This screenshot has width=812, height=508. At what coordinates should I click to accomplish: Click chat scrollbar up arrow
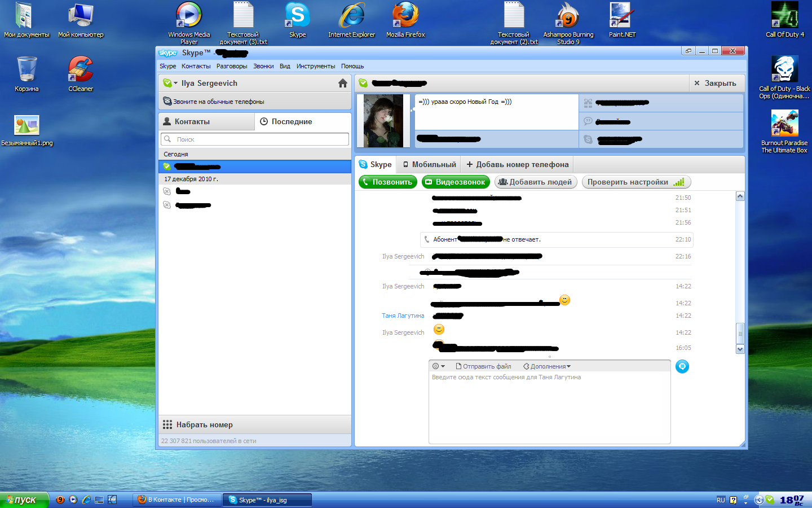(x=740, y=196)
